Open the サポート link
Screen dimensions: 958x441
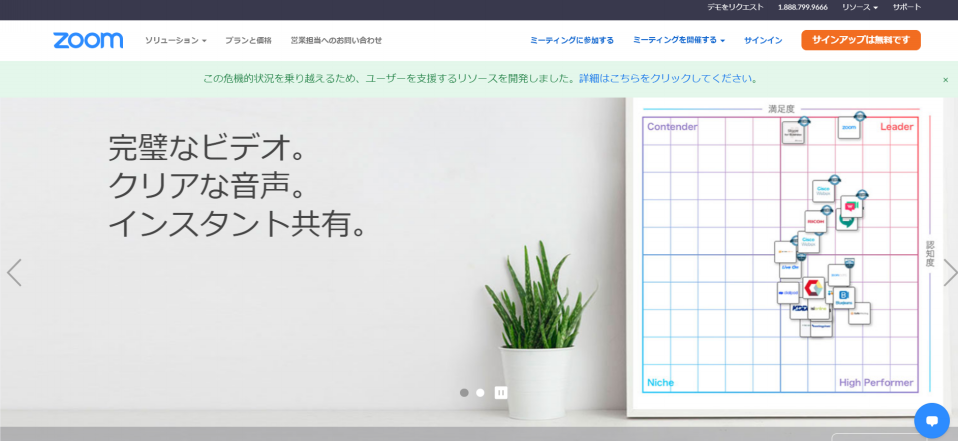click(907, 7)
